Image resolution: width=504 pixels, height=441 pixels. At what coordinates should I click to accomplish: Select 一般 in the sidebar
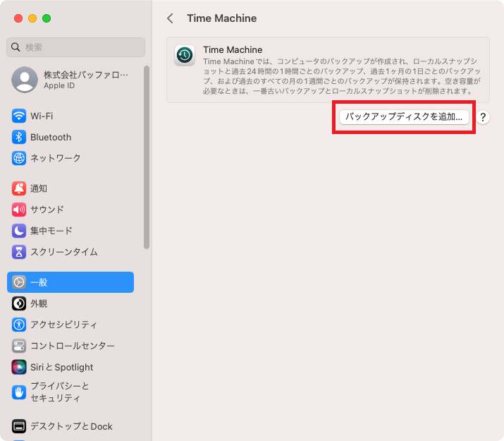[70, 282]
